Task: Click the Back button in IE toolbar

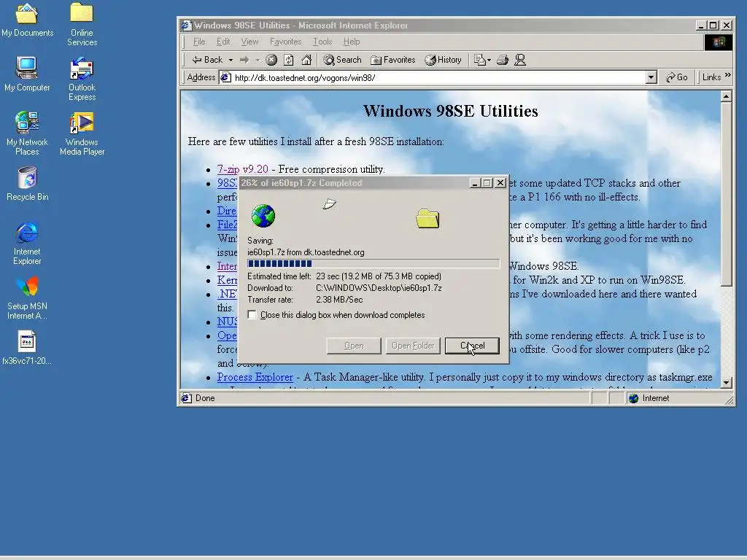Action: click(x=206, y=60)
